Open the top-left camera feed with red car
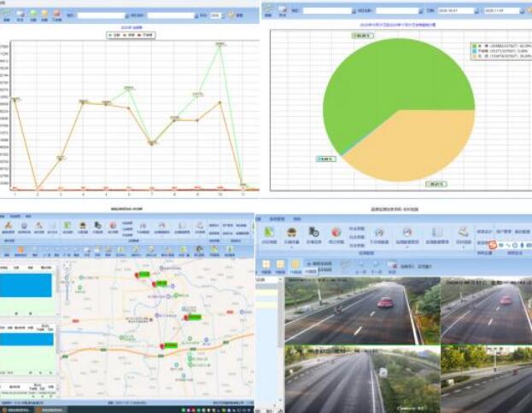This screenshot has width=532, height=413. coord(352,311)
